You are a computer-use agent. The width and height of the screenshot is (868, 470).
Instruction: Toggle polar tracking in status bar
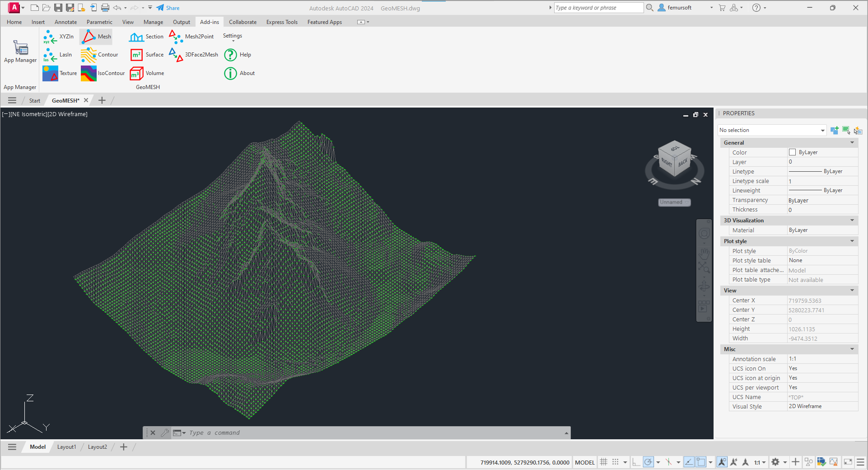click(x=649, y=462)
